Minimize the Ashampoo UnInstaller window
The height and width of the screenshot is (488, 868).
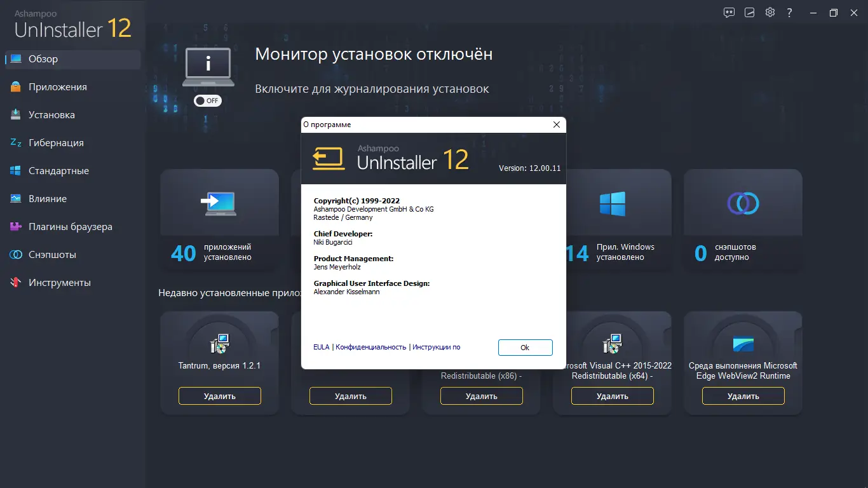(x=814, y=12)
